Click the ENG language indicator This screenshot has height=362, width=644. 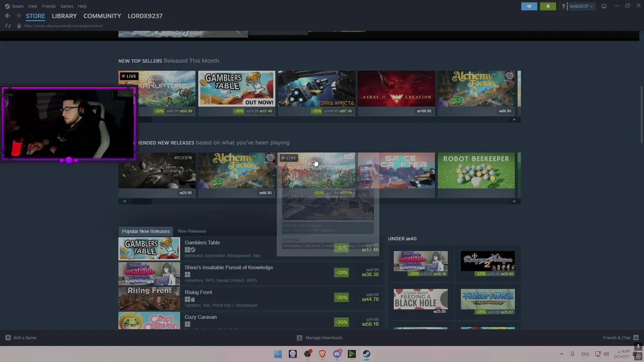(x=585, y=354)
